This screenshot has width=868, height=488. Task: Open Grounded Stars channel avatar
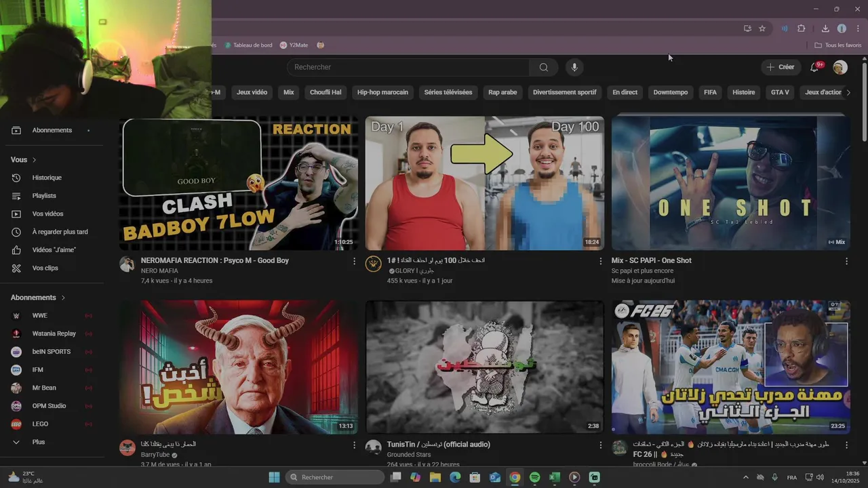(x=373, y=447)
